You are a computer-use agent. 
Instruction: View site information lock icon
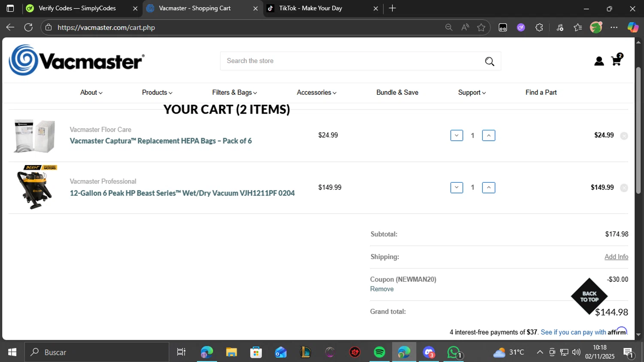pyautogui.click(x=49, y=27)
